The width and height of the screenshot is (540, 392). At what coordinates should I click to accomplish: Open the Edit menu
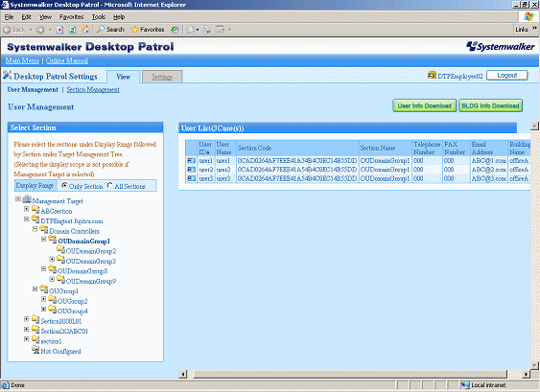click(26, 17)
